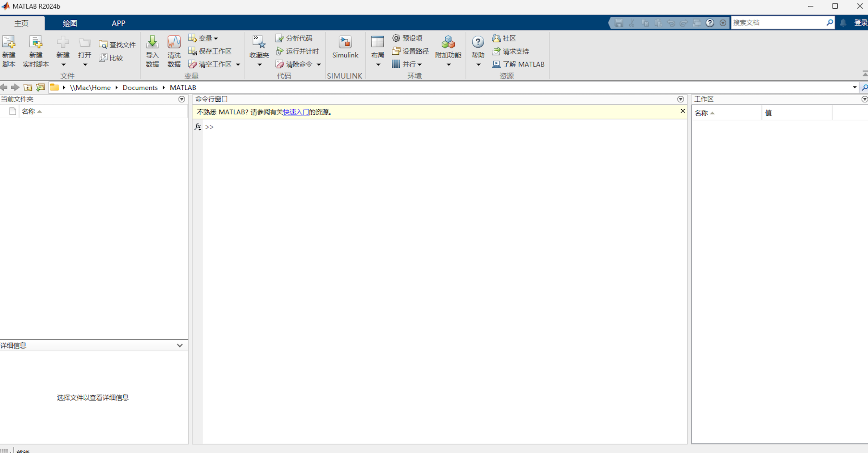This screenshot has width=868, height=453.
Task: Click the Search Documentation (搜索文档) field
Action: coord(778,23)
